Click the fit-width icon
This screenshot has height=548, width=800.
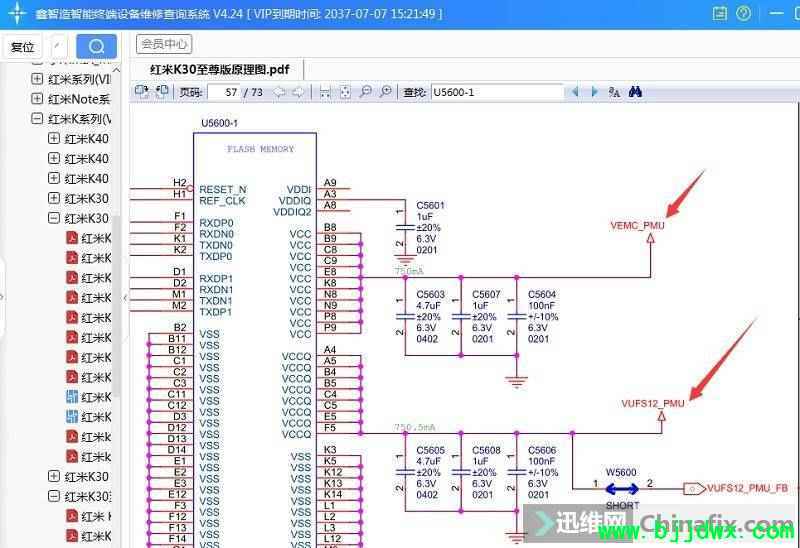click(324, 92)
